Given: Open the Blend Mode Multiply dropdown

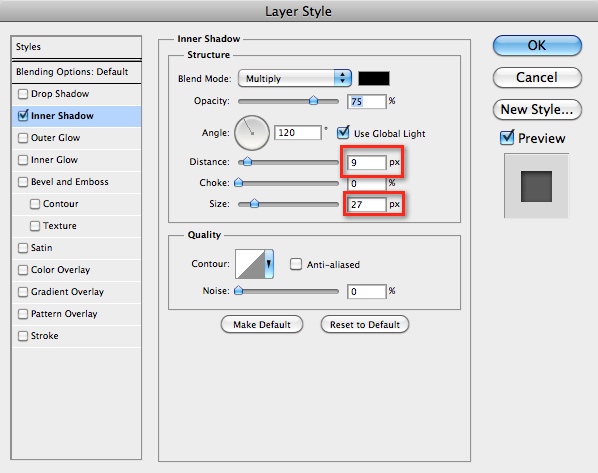Looking at the screenshot, I should click(x=294, y=78).
